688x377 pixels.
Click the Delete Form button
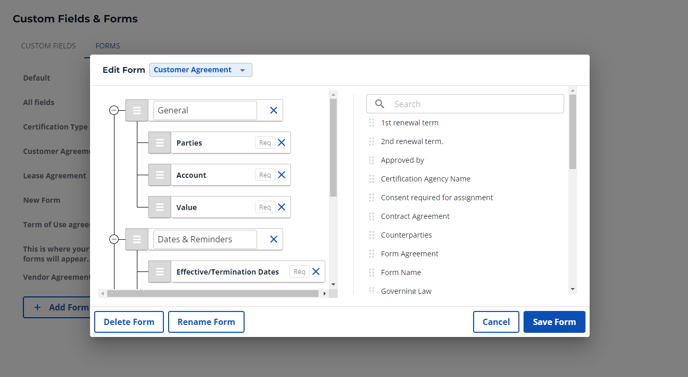[x=129, y=322]
